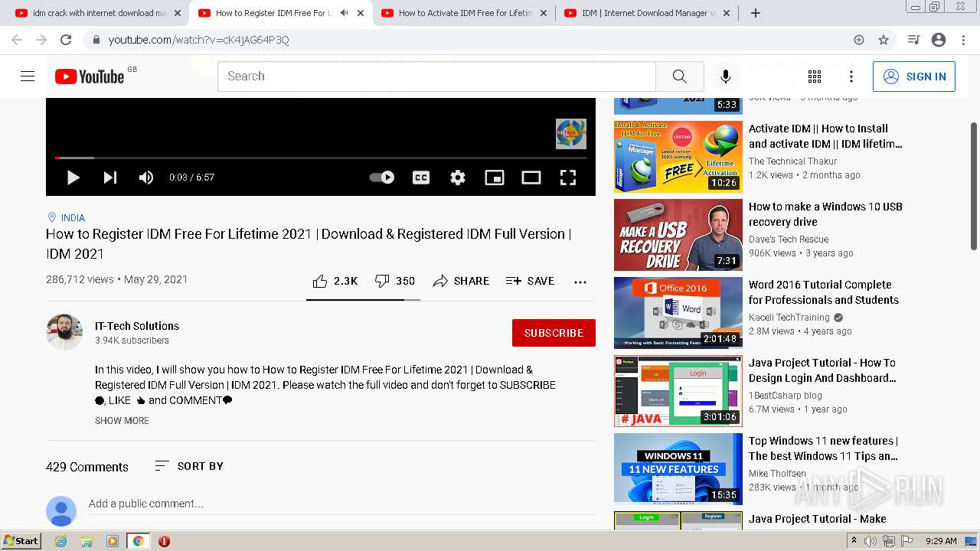Image resolution: width=980 pixels, height=551 pixels.
Task: Switch to the idm crack tab
Action: 98,13
